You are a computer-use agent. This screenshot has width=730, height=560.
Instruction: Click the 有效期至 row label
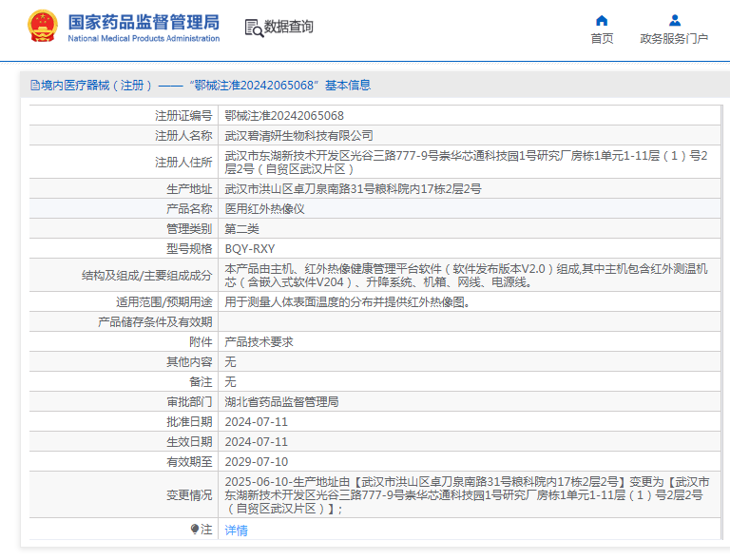click(x=189, y=462)
